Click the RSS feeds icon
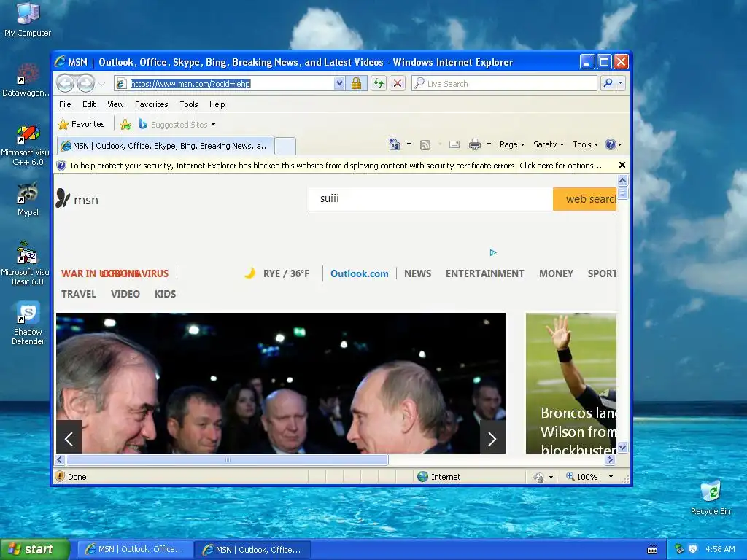Image resolution: width=747 pixels, height=560 pixels. coord(425,145)
